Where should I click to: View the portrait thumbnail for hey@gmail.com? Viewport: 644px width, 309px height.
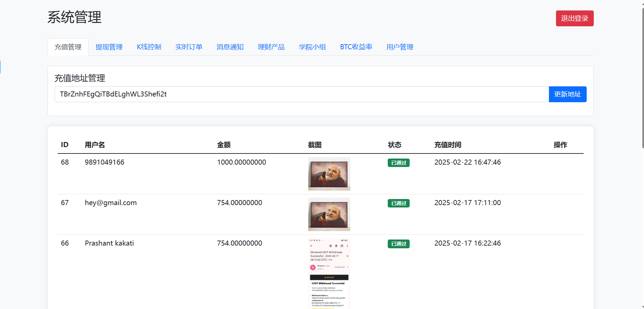(x=329, y=214)
